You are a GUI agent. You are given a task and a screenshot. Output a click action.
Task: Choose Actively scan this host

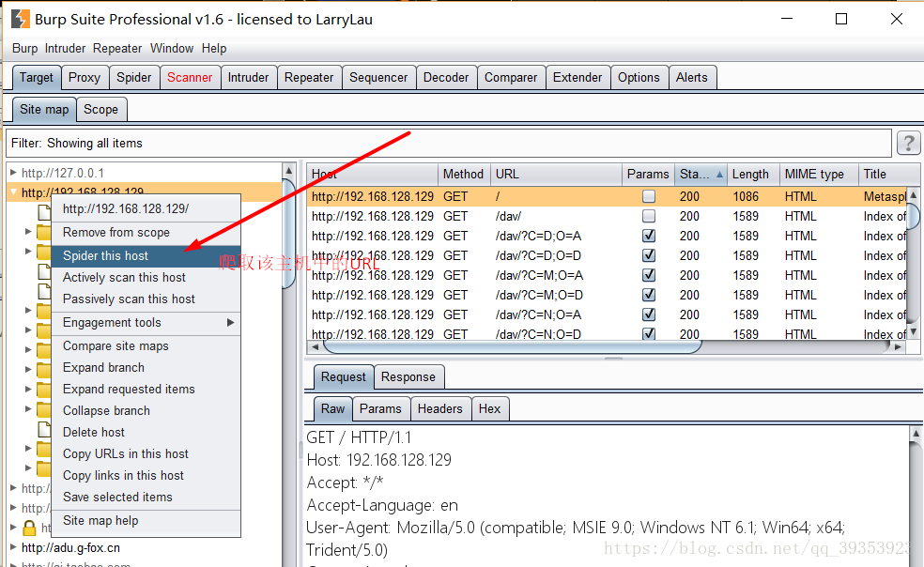[146, 277]
